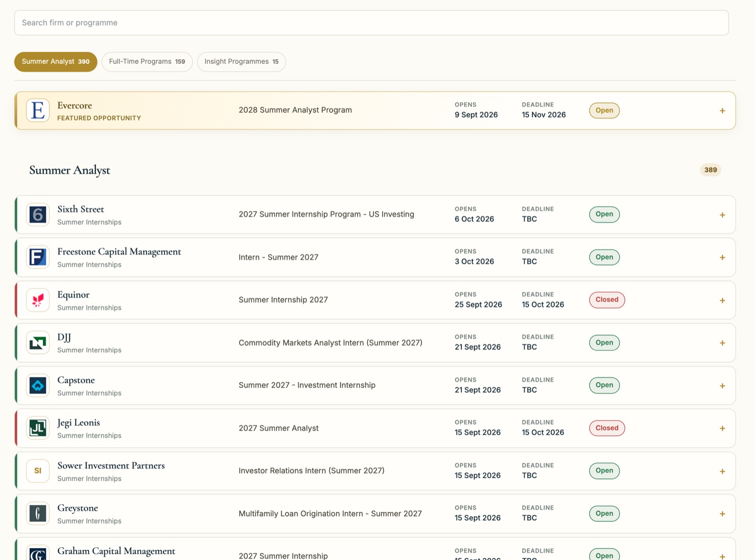Screen dimensions: 755x560
Task: Click the Capstone logo icon
Action: 38,385
